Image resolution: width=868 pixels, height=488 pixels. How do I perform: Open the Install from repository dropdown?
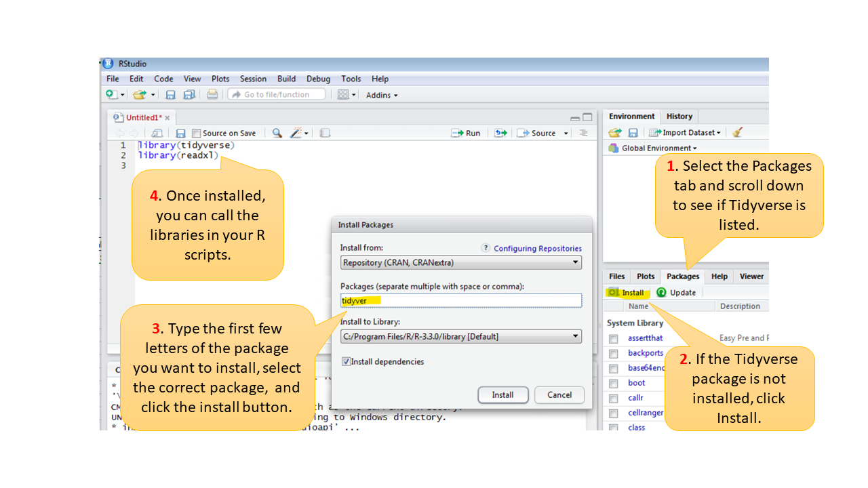tap(461, 262)
